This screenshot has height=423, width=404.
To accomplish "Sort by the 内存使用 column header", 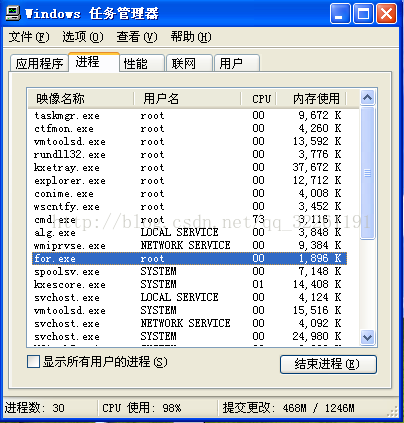I will 311,99.
